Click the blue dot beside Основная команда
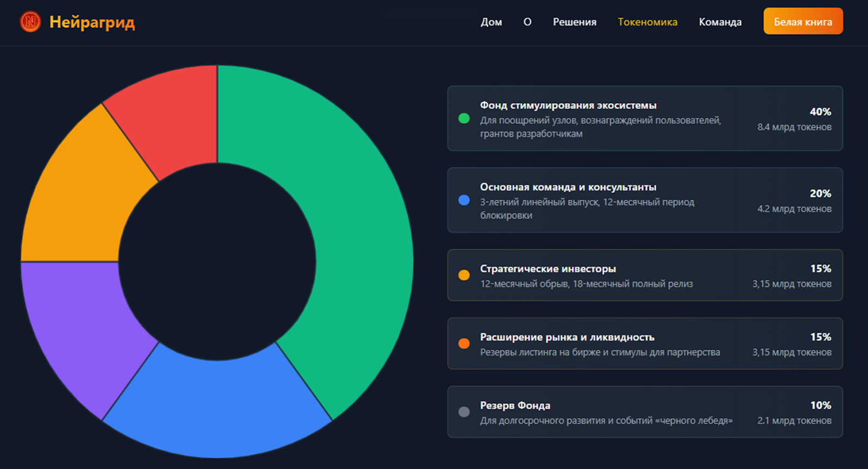The image size is (868, 469). click(464, 200)
